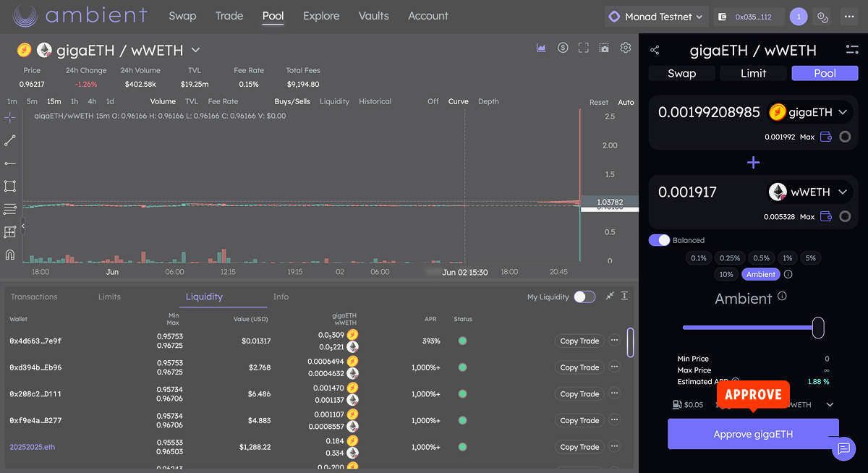Open the three-dot more menu in header

[848, 16]
